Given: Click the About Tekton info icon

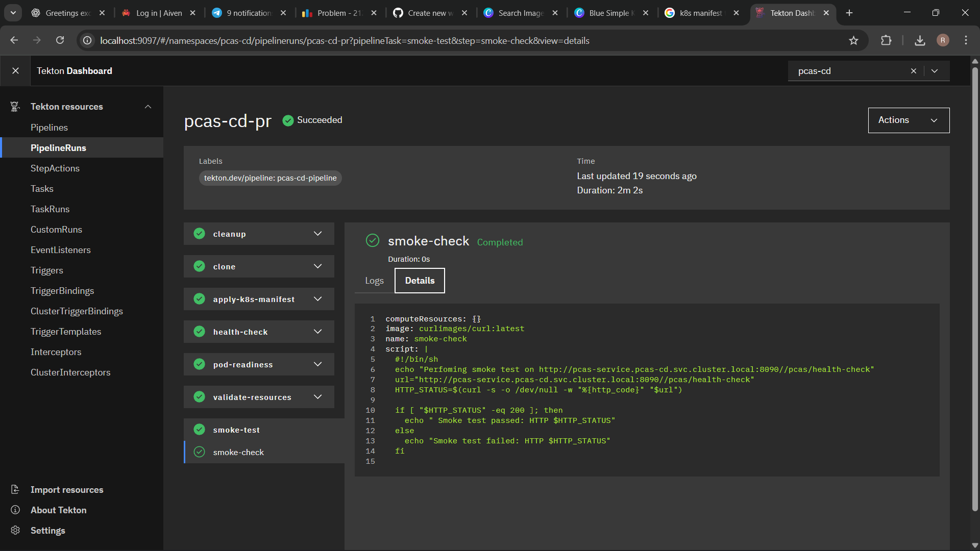Looking at the screenshot, I should 15,510.
